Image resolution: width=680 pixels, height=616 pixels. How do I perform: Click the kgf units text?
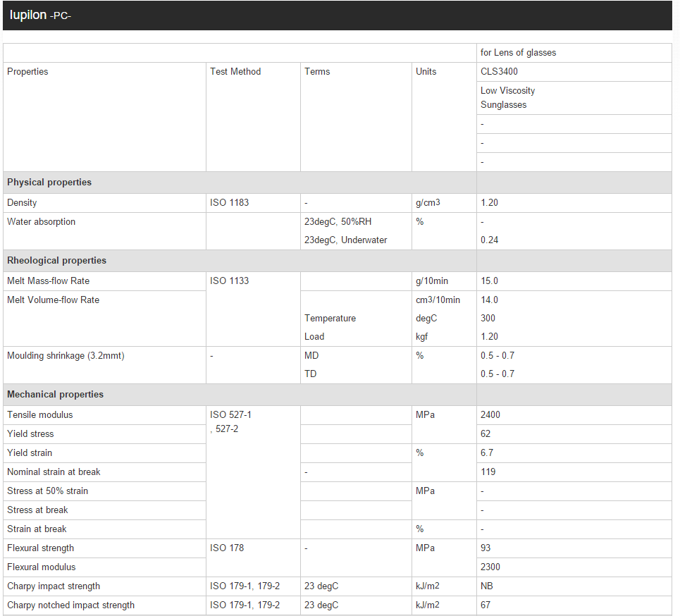422,336
